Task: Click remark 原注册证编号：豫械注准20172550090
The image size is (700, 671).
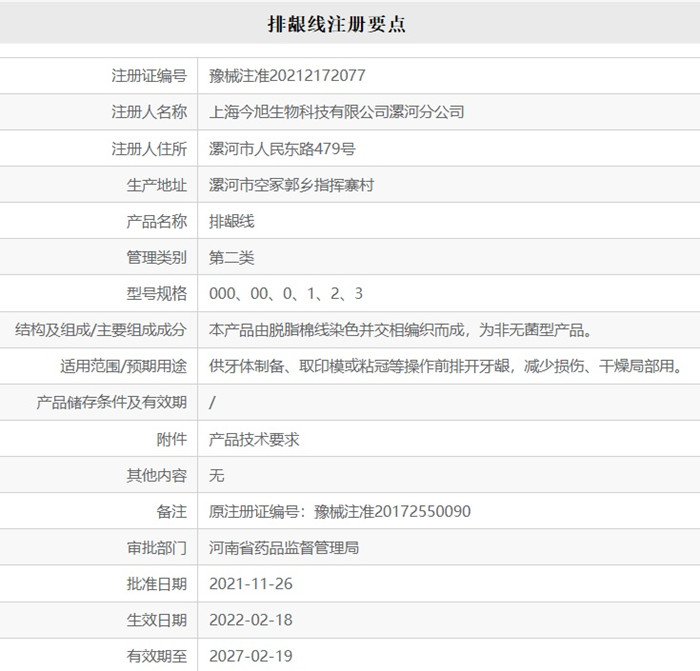Action: tap(340, 511)
